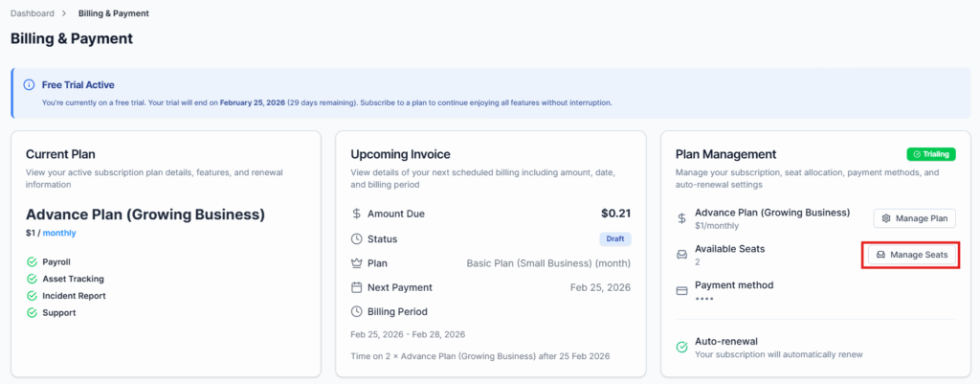The image size is (980, 384).
Task: Click the green check icon beside Auto-renewal
Action: tap(681, 347)
